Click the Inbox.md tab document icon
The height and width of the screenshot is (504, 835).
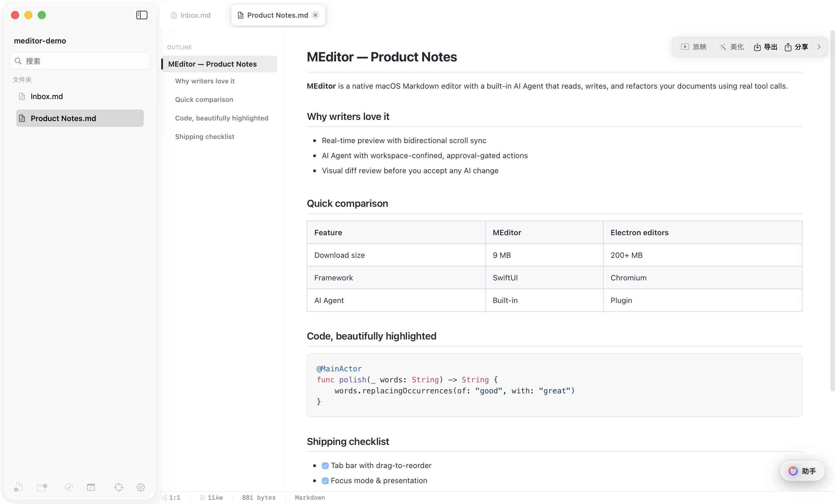174,15
